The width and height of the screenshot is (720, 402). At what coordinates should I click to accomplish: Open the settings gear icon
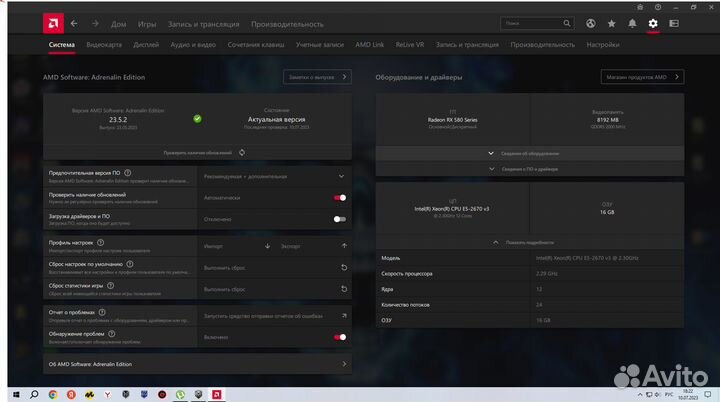653,23
